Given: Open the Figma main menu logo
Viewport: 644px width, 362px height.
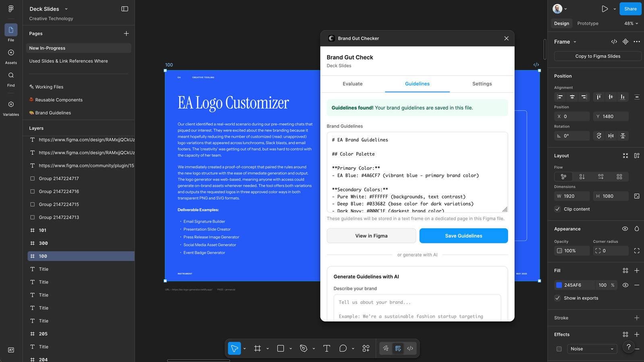Looking at the screenshot, I should point(11,8).
